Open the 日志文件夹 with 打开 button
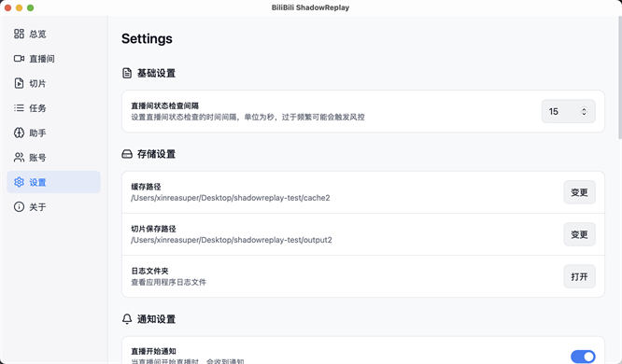 click(579, 276)
